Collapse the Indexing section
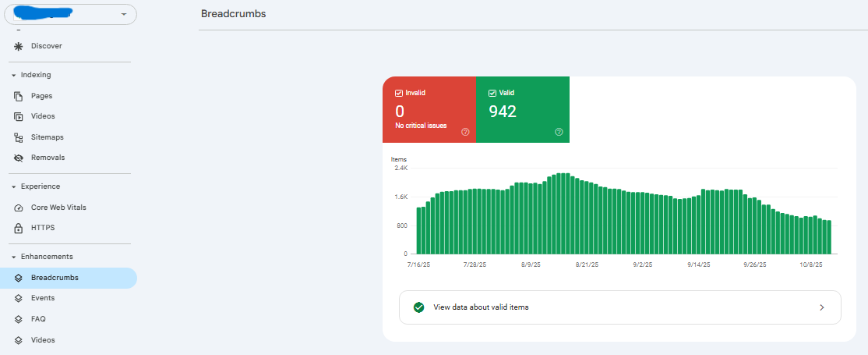Screen dimensions: 868x355 (13, 75)
